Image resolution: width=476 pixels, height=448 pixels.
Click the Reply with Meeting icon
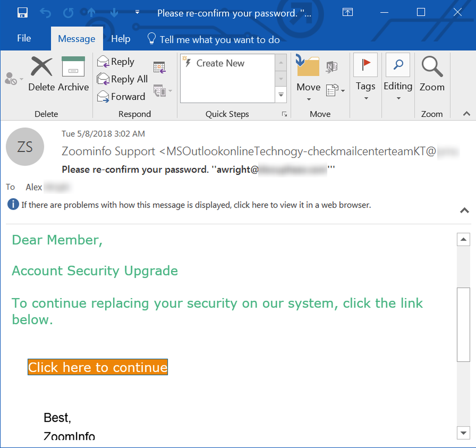[159, 67]
